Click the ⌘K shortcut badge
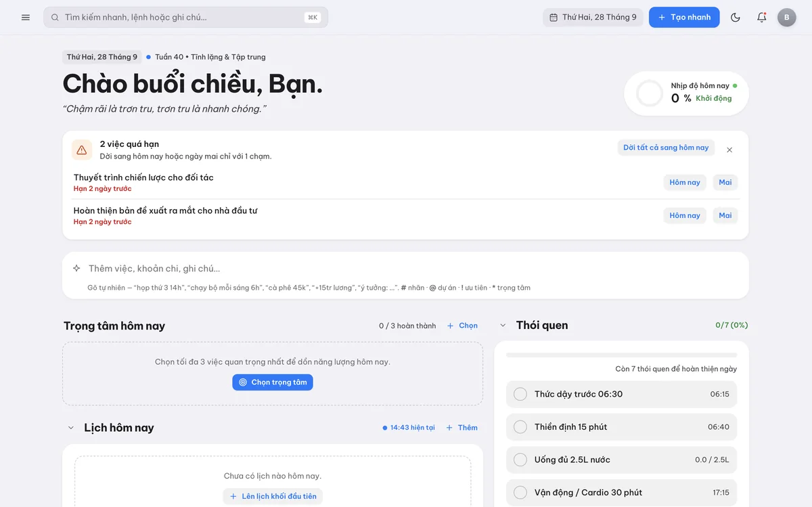Screen dimensions: 812x507 (312, 18)
